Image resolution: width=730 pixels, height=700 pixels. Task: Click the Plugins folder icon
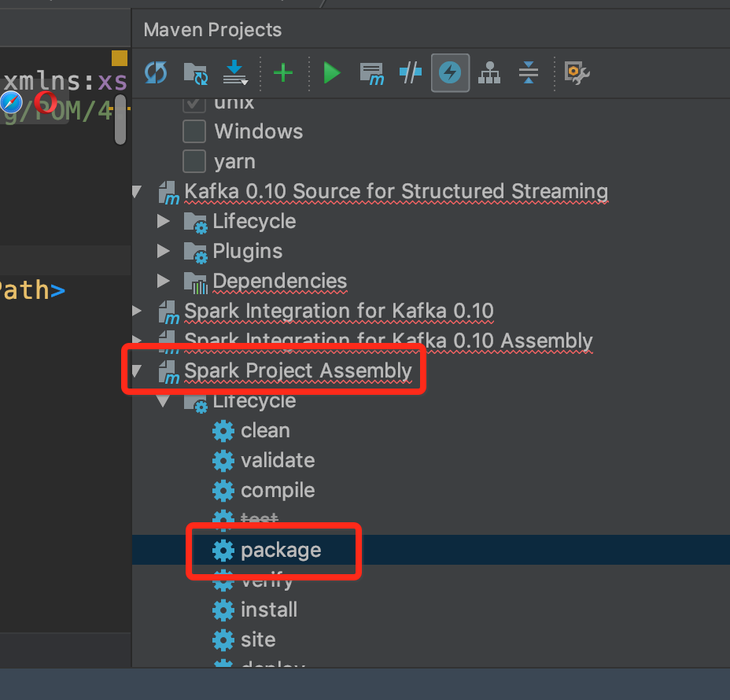pos(196,252)
